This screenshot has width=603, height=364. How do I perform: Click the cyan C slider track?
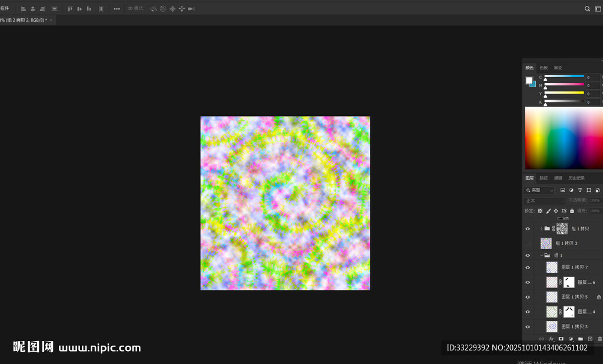(x=564, y=76)
